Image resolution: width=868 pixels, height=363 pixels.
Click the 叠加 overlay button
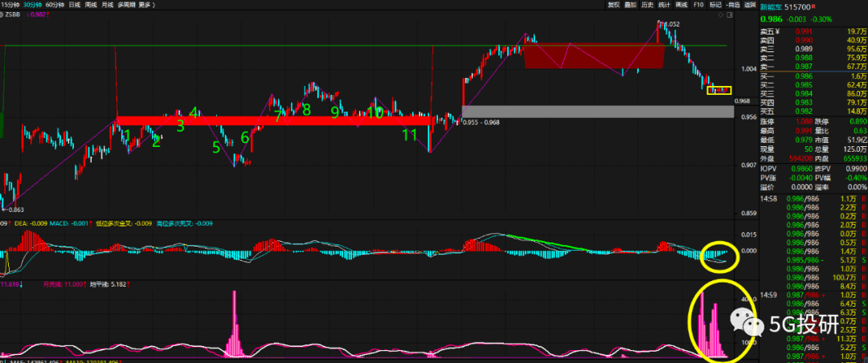click(x=631, y=5)
